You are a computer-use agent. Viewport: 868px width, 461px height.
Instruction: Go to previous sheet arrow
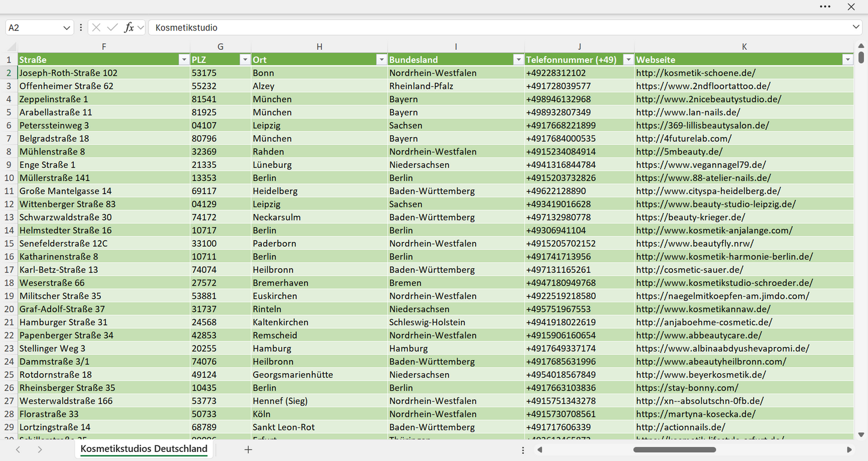click(18, 450)
